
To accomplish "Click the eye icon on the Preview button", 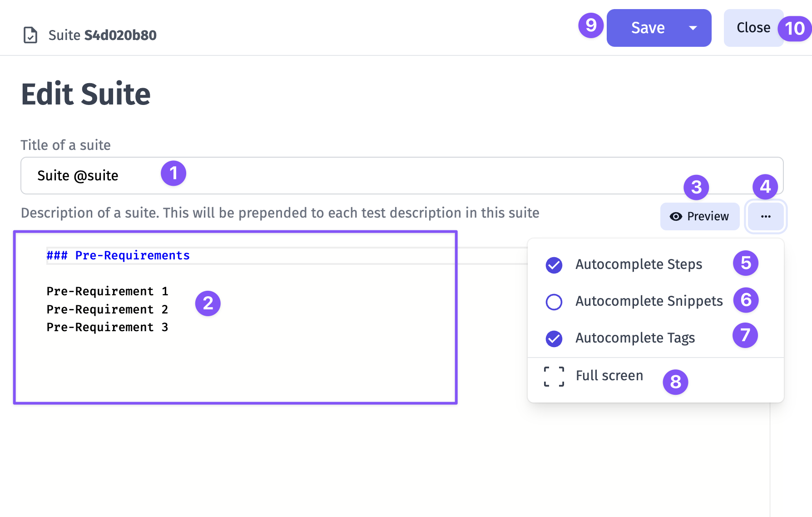I will (676, 217).
